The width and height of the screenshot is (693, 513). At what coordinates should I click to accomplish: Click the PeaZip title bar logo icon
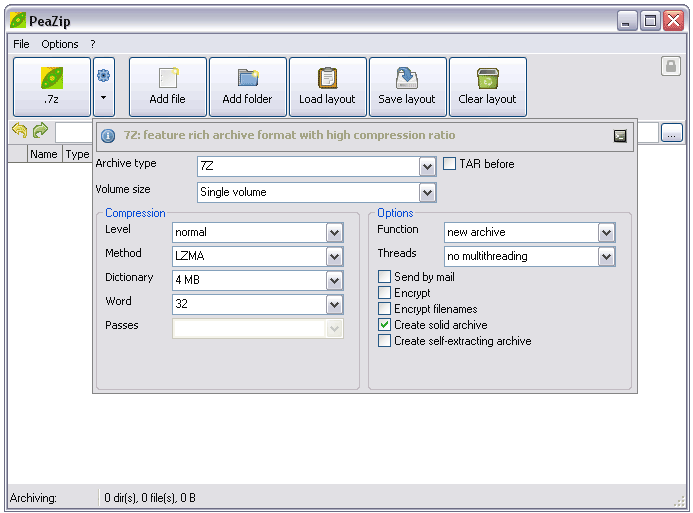pos(18,20)
